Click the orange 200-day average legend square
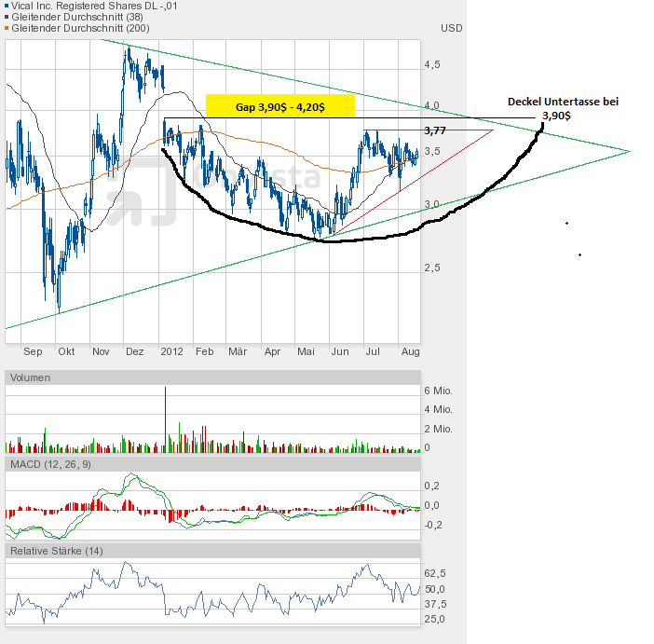Image resolution: width=654 pixels, height=644 pixels. pos(4,29)
